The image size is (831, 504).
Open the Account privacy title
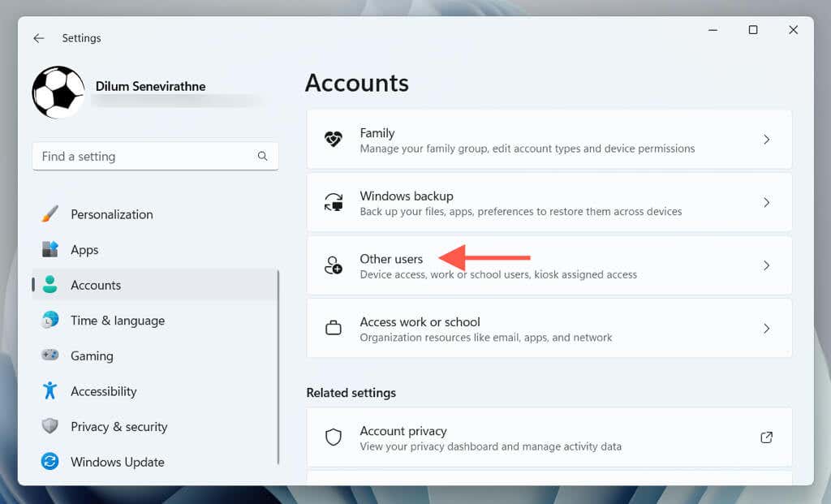(403, 431)
